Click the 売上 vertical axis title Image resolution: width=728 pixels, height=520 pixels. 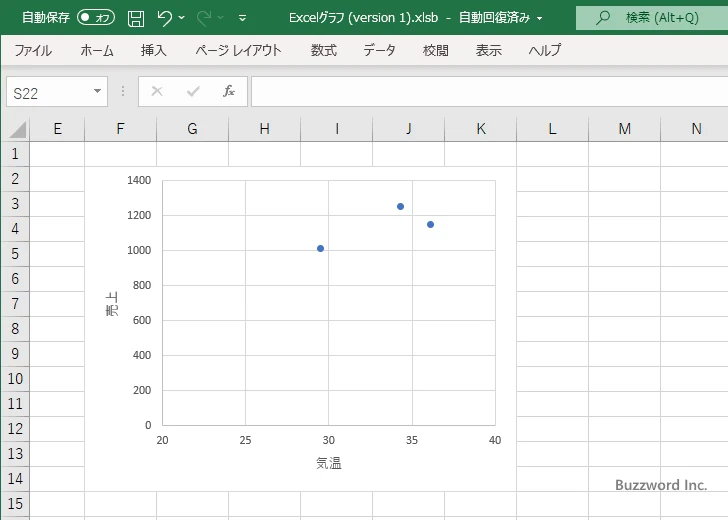pos(112,304)
